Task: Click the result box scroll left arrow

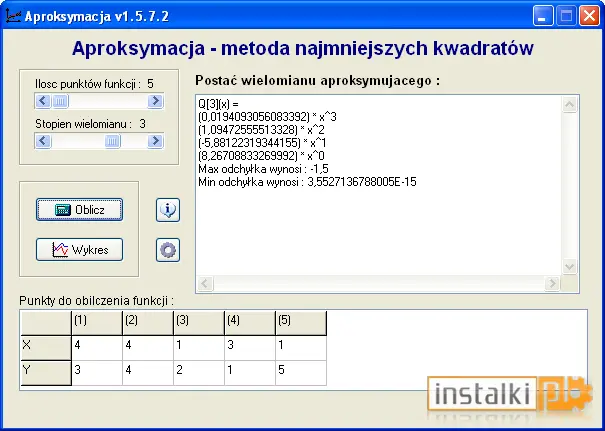Action: click(205, 284)
